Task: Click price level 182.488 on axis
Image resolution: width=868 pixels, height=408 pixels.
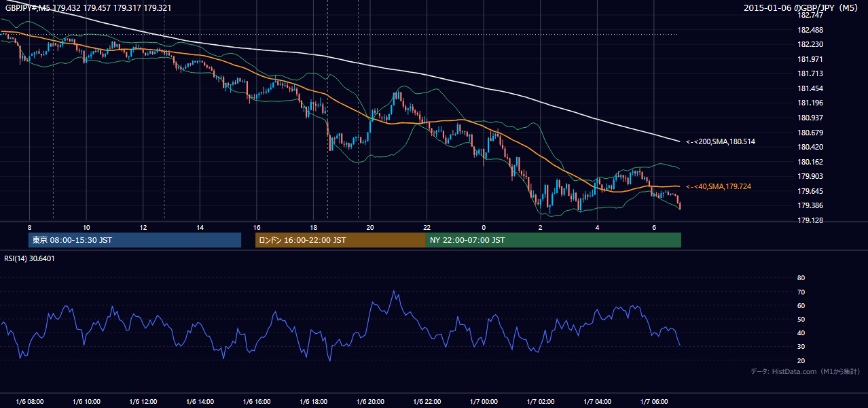Action: coord(810,30)
